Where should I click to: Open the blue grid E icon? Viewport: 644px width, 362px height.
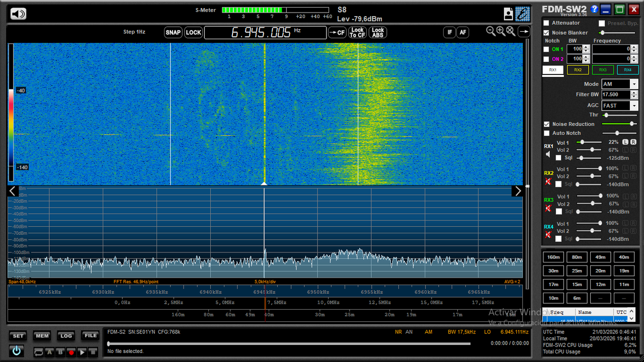[x=522, y=14]
